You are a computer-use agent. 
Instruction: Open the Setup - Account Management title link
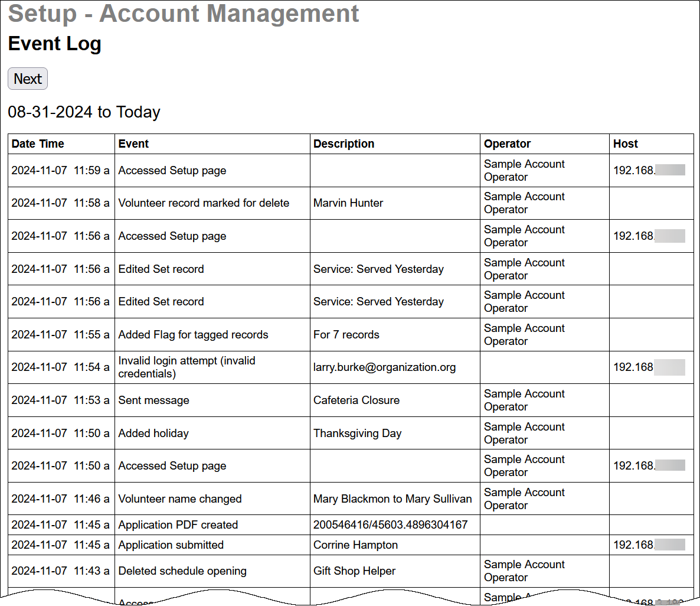[183, 14]
